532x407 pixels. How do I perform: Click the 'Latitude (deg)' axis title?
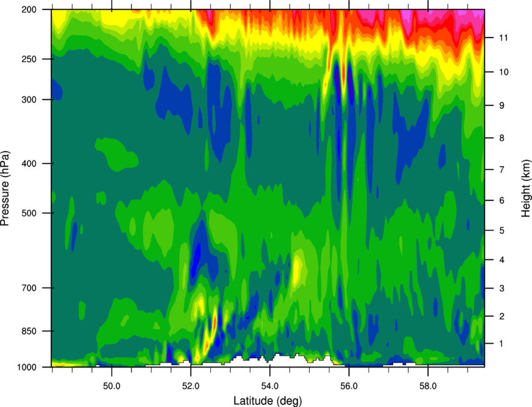(268, 401)
